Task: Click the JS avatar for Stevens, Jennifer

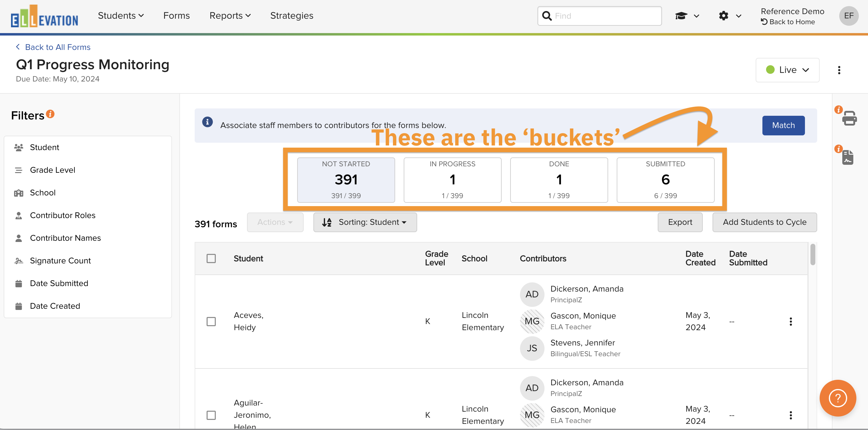Action: point(532,349)
